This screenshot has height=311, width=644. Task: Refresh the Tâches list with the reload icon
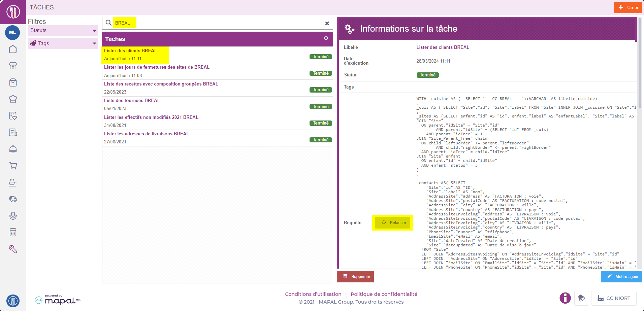click(x=326, y=38)
